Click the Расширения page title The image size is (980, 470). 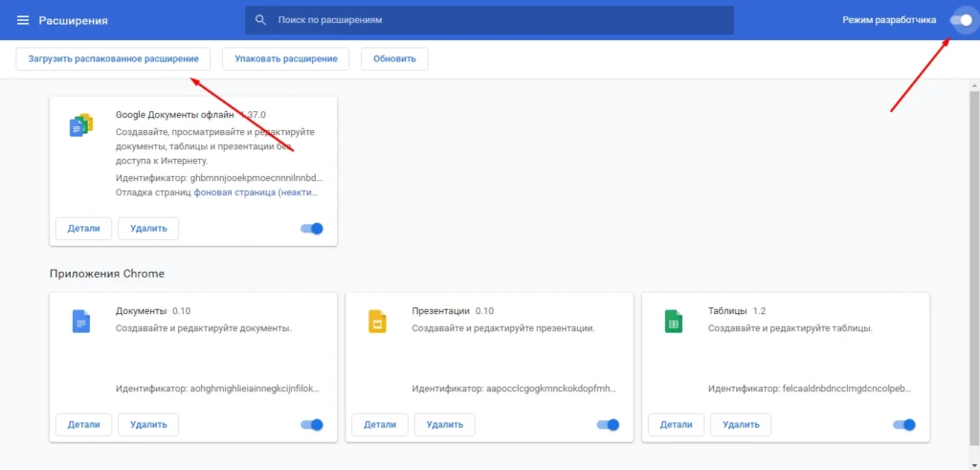pyautogui.click(x=73, y=21)
